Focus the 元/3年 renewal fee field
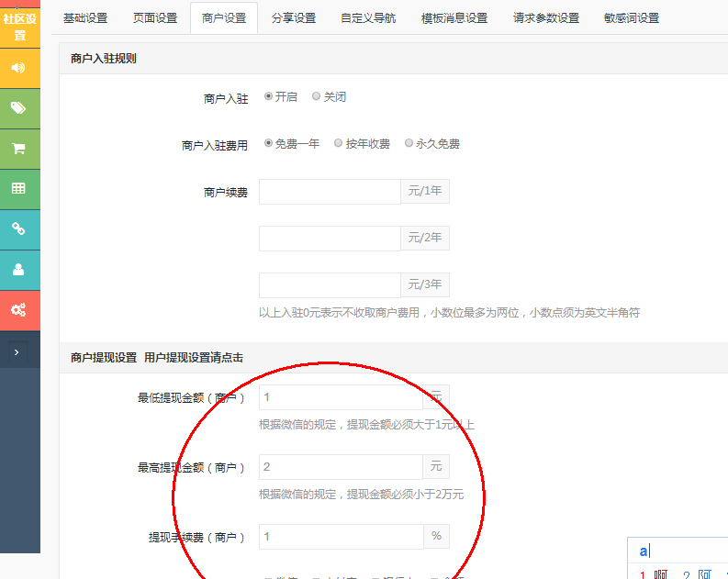 [x=330, y=285]
